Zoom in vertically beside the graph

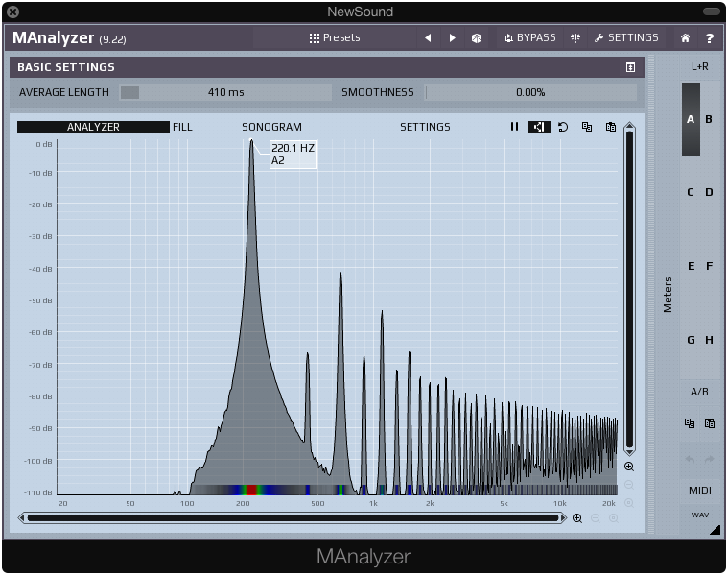pyautogui.click(x=629, y=467)
